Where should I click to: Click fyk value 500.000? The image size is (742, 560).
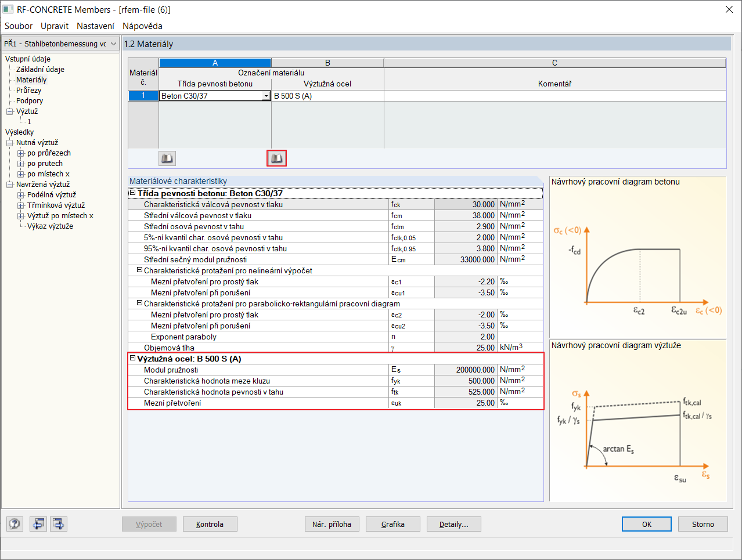pos(466,381)
